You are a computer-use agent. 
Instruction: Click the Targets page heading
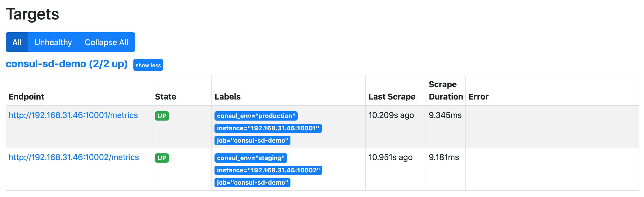pyautogui.click(x=33, y=14)
